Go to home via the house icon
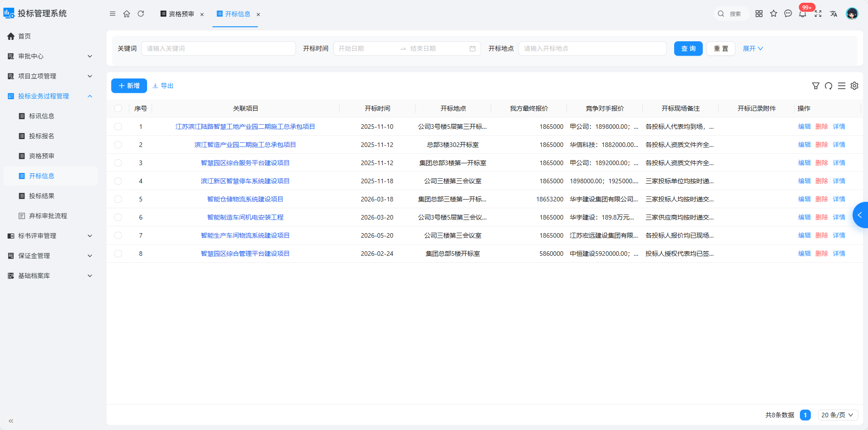The image size is (868, 430). [127, 14]
